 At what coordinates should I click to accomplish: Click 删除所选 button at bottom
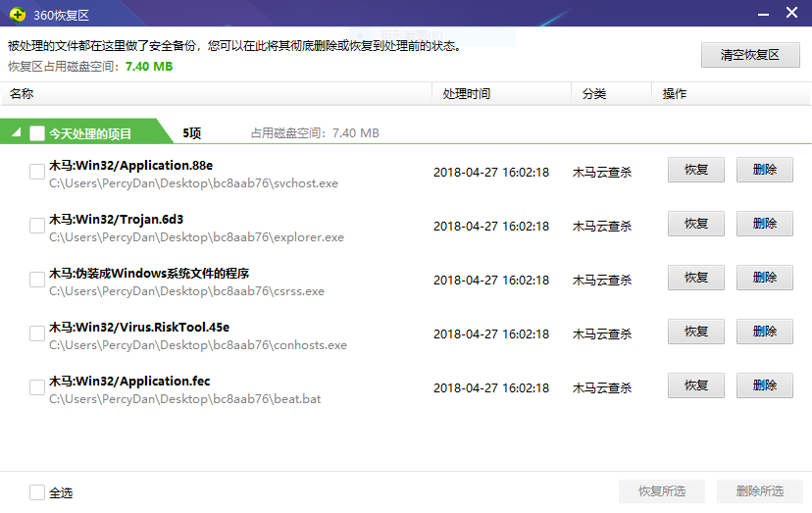(760, 491)
